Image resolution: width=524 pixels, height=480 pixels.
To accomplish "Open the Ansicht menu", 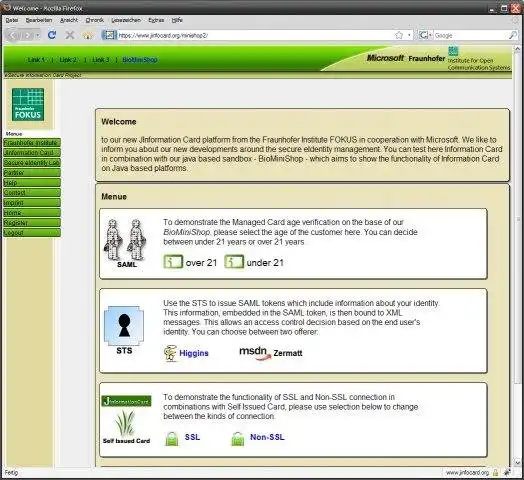I will [69, 20].
